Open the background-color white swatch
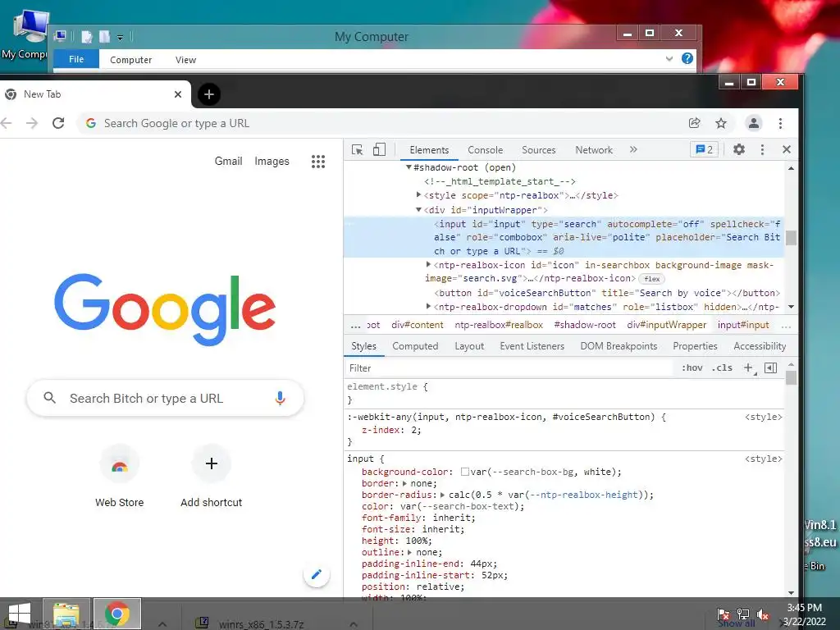The height and width of the screenshot is (630, 840). click(x=465, y=472)
